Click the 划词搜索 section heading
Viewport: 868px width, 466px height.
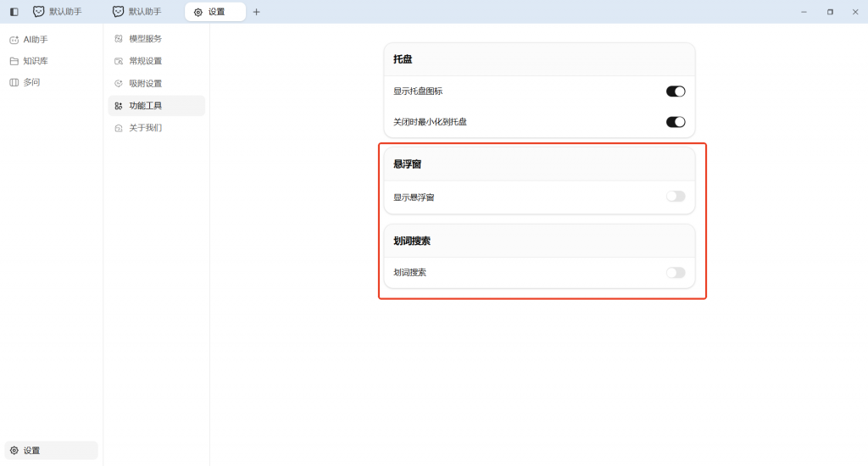(412, 241)
